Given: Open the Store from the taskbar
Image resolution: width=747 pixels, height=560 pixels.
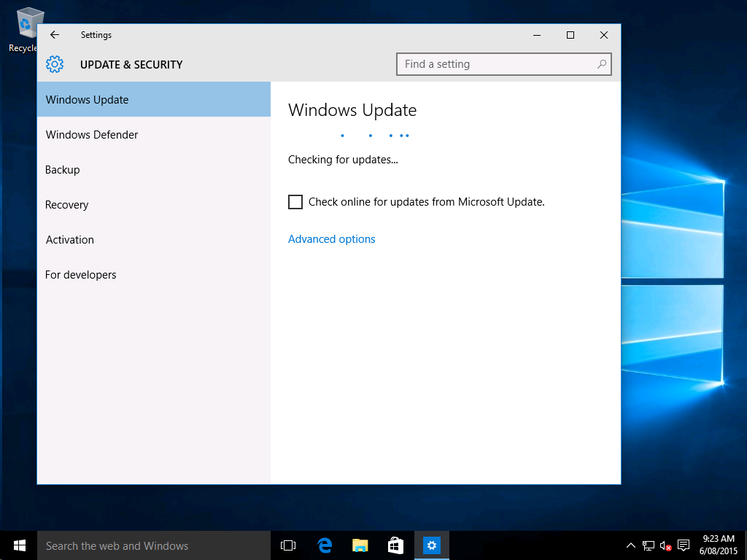Looking at the screenshot, I should click(395, 545).
